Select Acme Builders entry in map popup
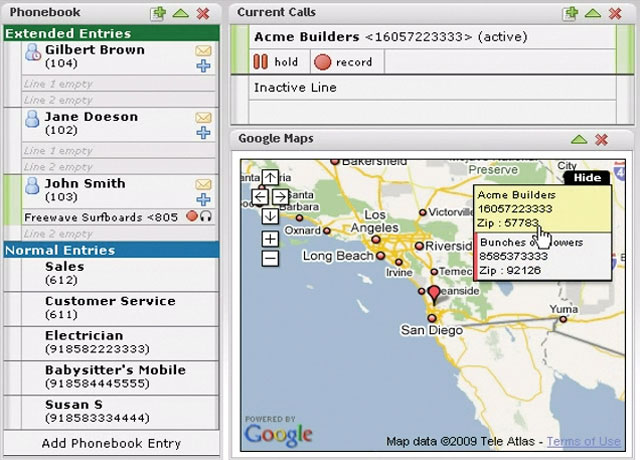Image resolution: width=640 pixels, height=460 pixels. (x=542, y=209)
